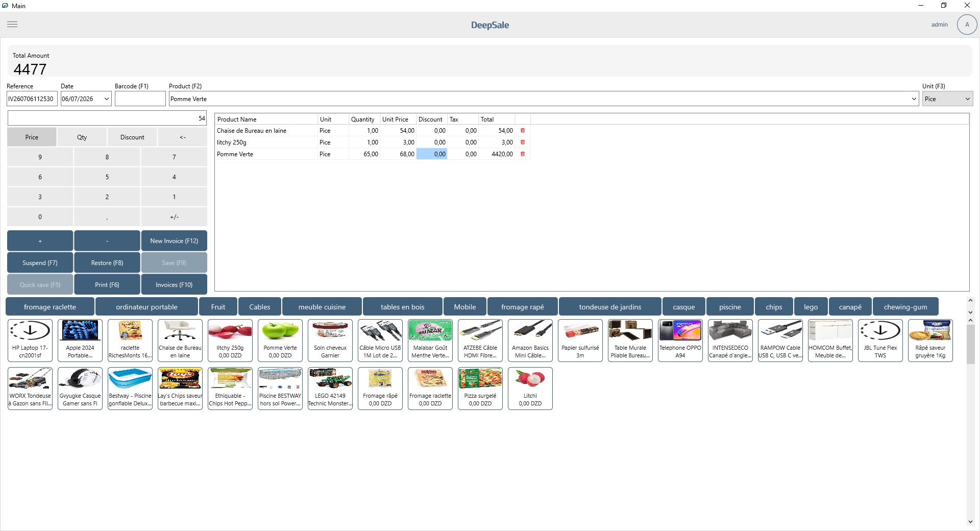
Task: Expand the Product (F2) combo box
Action: [914, 99]
